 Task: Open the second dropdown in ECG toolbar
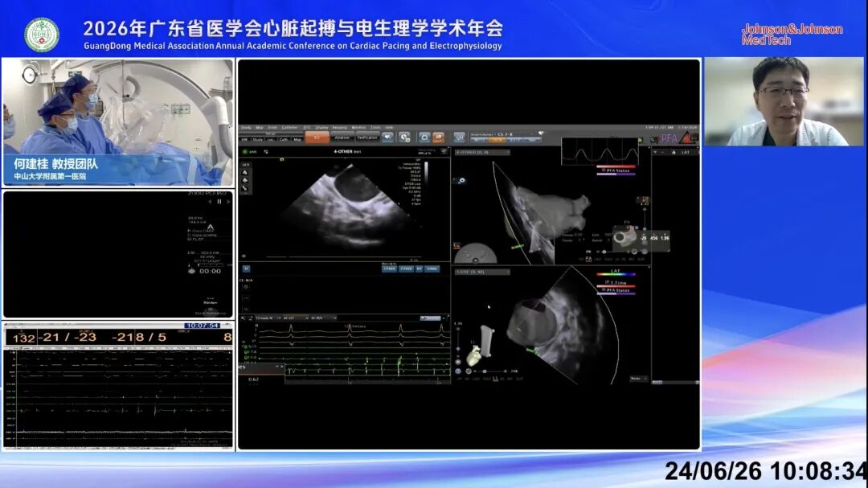point(296,318)
